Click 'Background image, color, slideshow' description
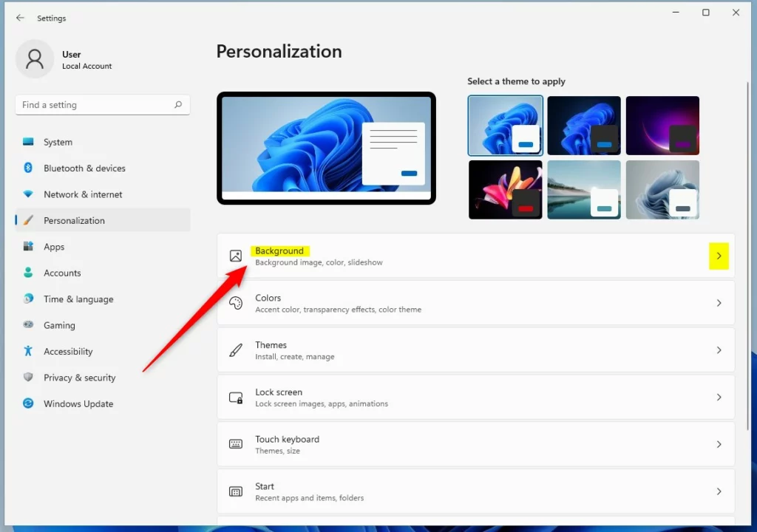This screenshot has height=532, width=757. pos(319,262)
